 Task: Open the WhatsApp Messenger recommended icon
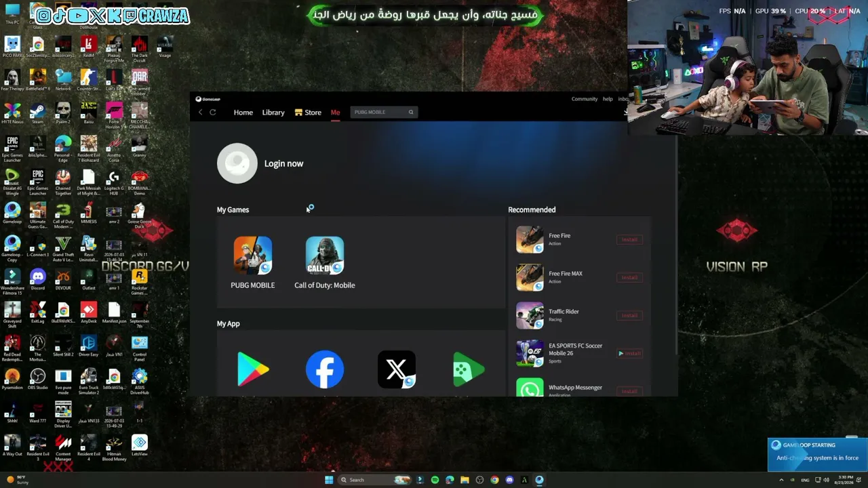click(530, 388)
